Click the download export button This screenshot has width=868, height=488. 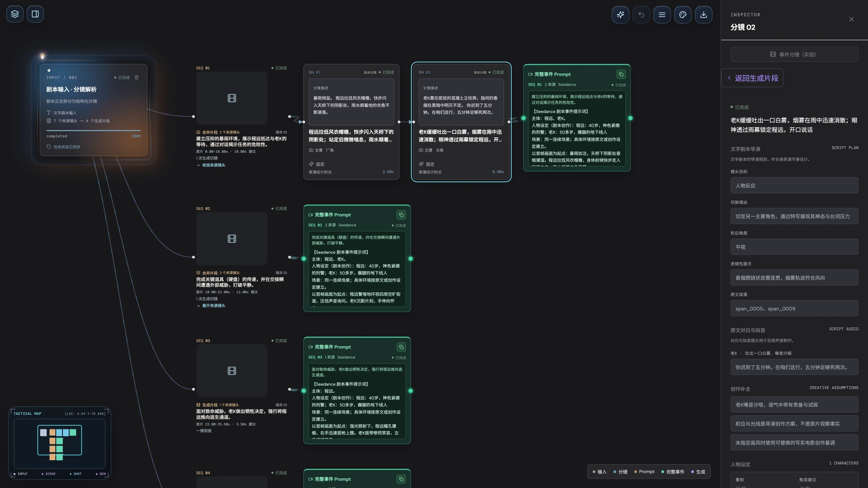tap(703, 15)
